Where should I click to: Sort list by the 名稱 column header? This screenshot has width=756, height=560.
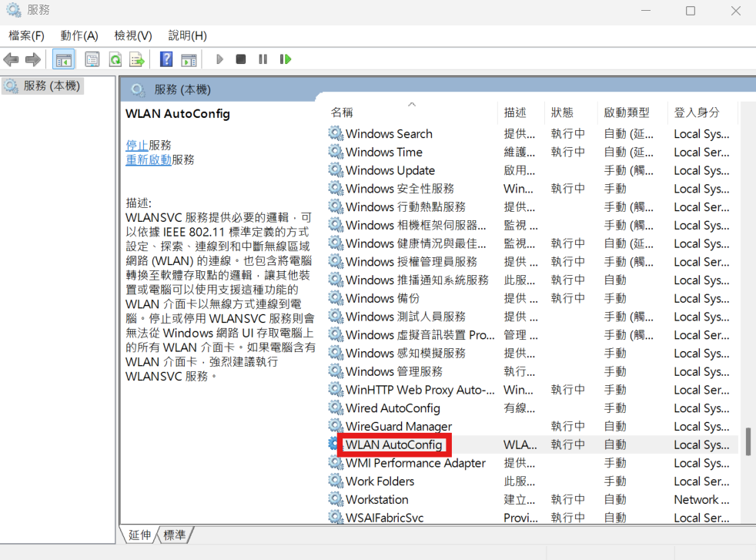[342, 112]
